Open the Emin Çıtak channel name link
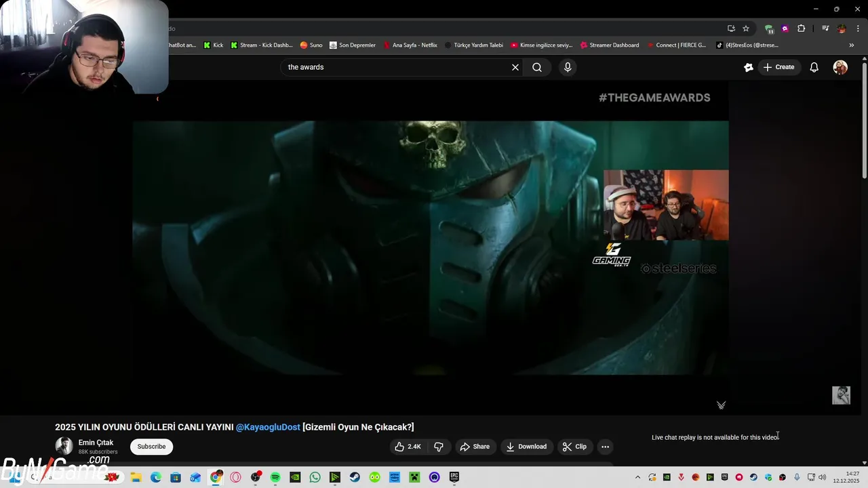The image size is (868, 488). (96, 443)
